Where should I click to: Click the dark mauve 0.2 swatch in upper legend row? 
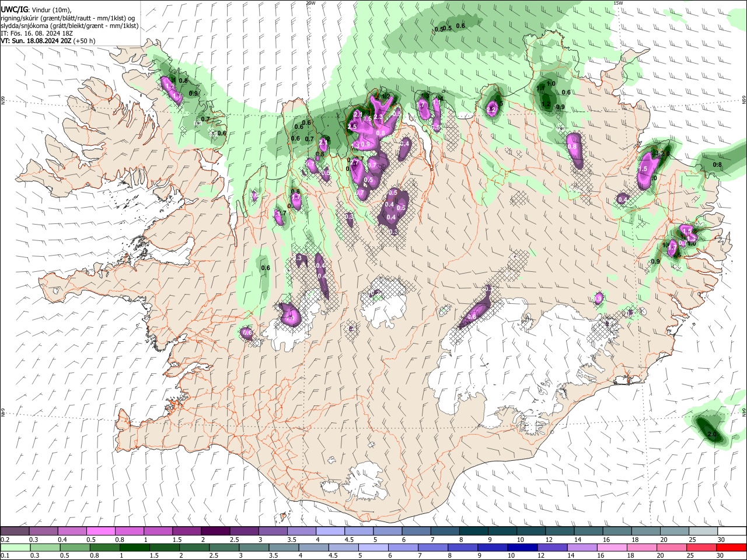click(x=15, y=531)
